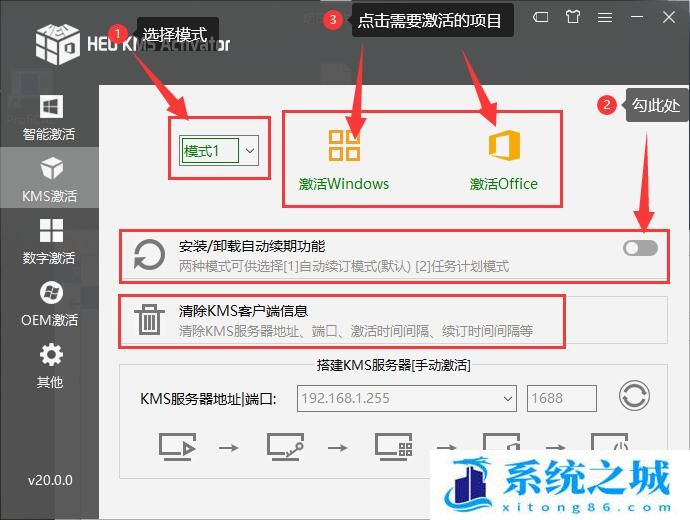Click the 激活Office icon
This screenshot has width=690, height=520.
click(x=504, y=145)
